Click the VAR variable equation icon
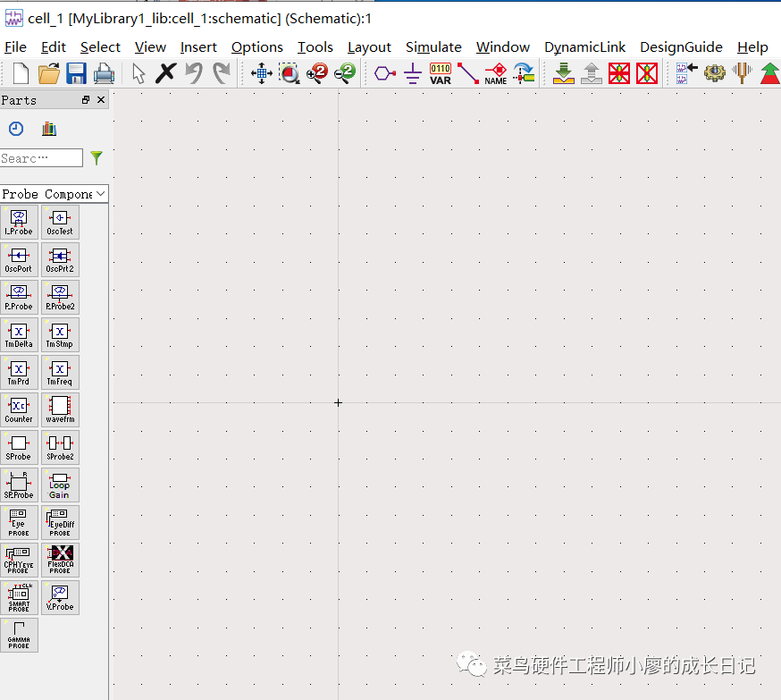Screen dimensions: 781x700 (x=441, y=74)
